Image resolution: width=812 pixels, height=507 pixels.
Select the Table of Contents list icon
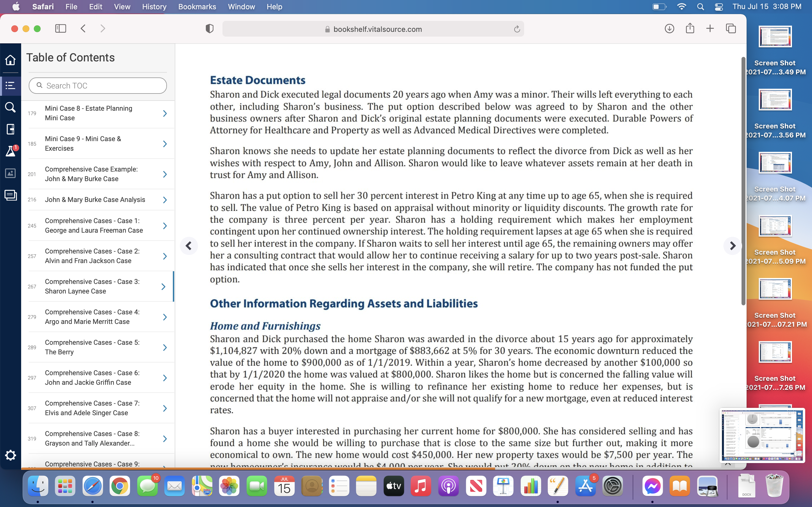[10, 86]
